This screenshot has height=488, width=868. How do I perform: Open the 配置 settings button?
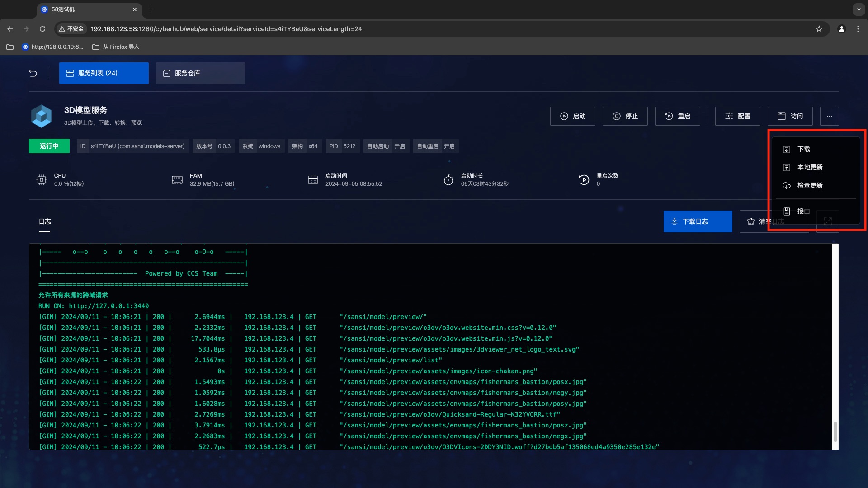pos(737,116)
